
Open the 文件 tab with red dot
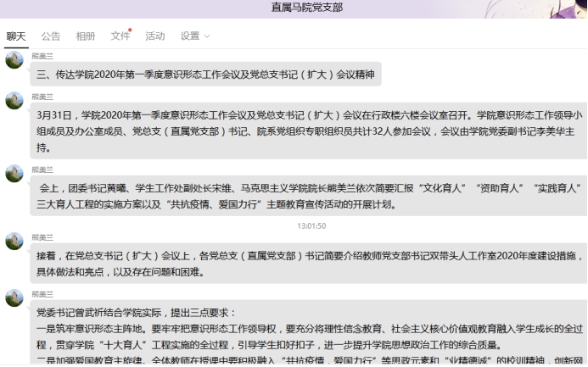(120, 36)
